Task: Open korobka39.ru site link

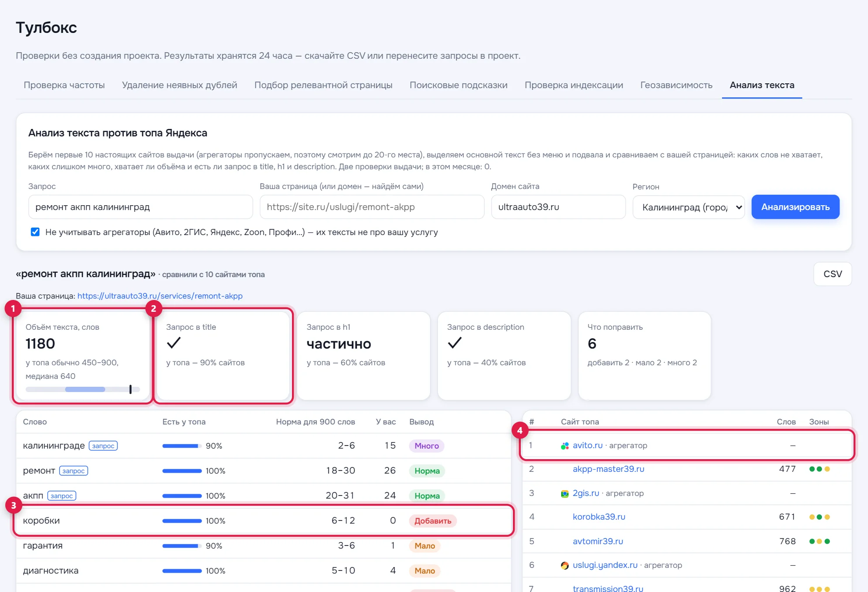Action: click(599, 517)
